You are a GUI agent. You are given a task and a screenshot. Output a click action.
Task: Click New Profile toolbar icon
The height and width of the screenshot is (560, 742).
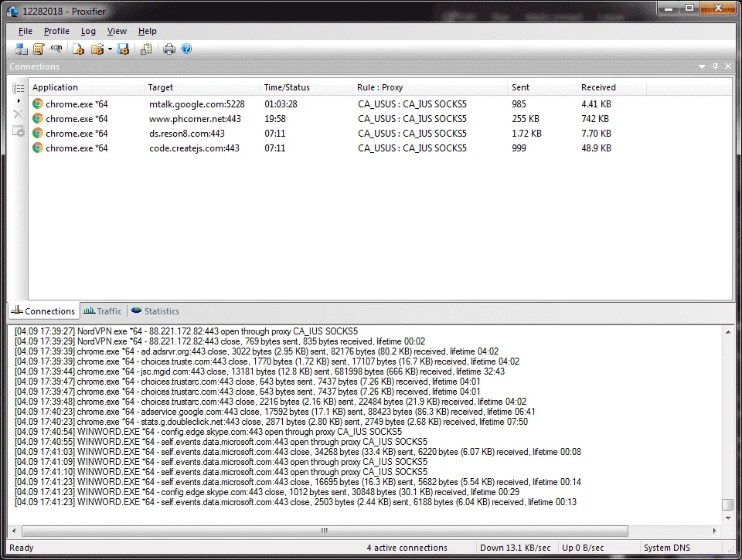coord(79,49)
